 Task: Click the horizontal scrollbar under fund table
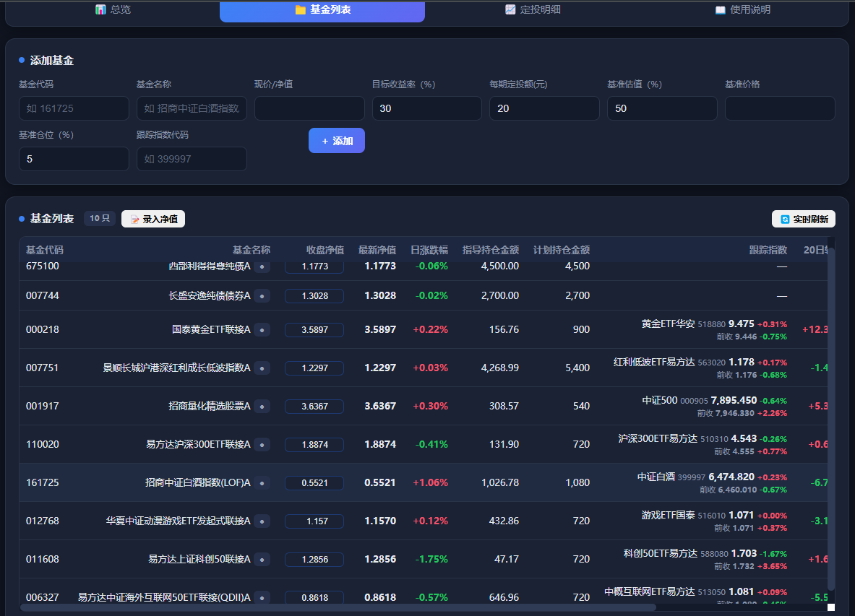(x=338, y=607)
